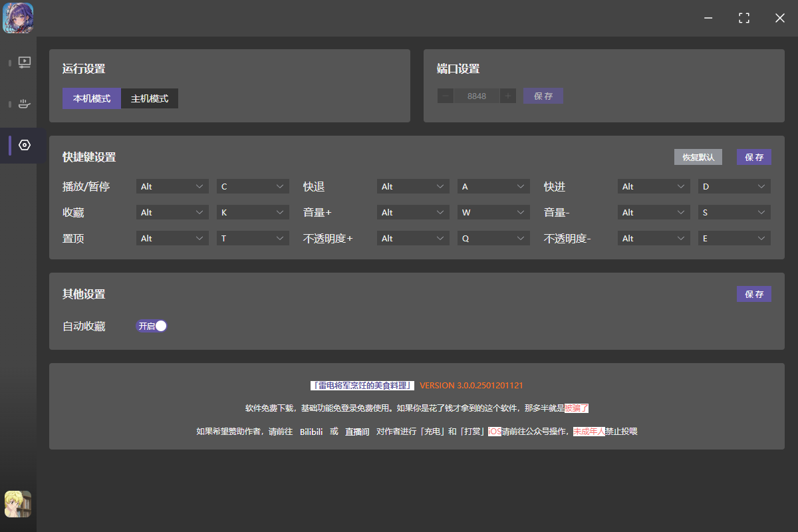
Task: Expand the 播放/暂停 key dropdown showing C
Action: click(253, 187)
